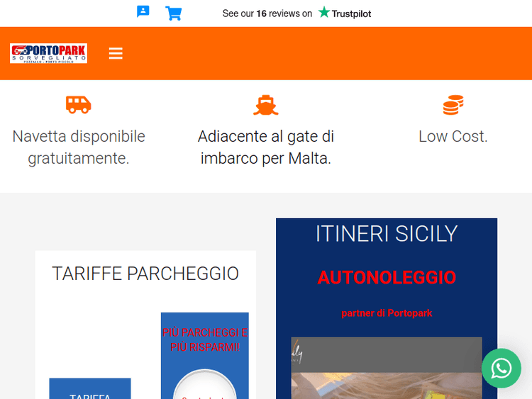Click the red AUTONOLEGGIO heading

pyautogui.click(x=387, y=278)
